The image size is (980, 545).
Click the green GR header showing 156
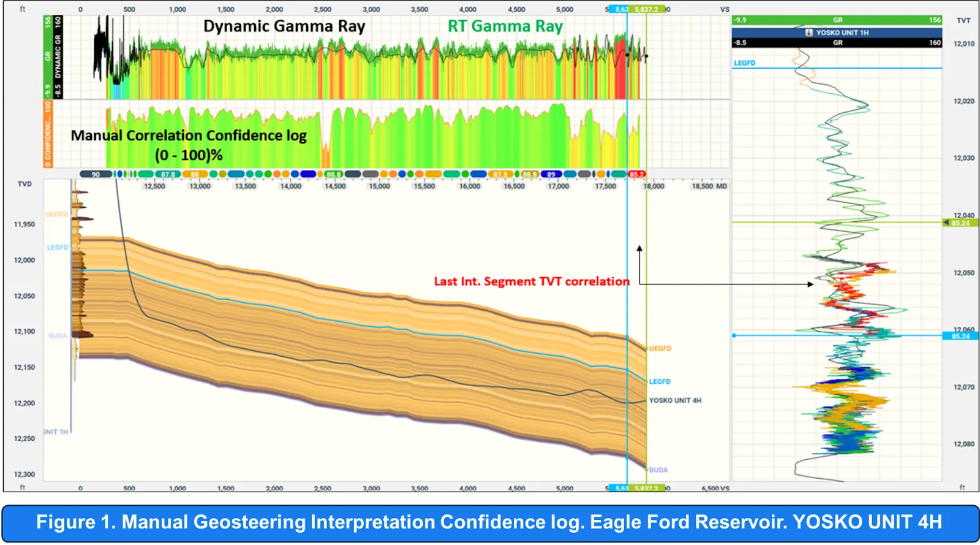(837, 20)
